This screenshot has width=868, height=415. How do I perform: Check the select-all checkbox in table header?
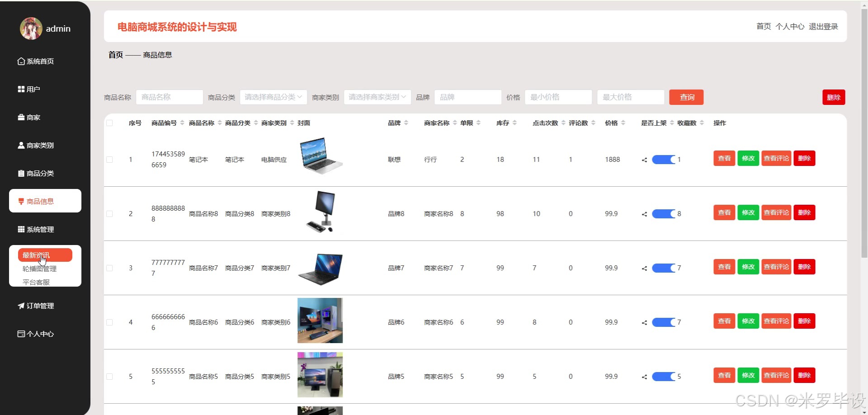point(109,123)
